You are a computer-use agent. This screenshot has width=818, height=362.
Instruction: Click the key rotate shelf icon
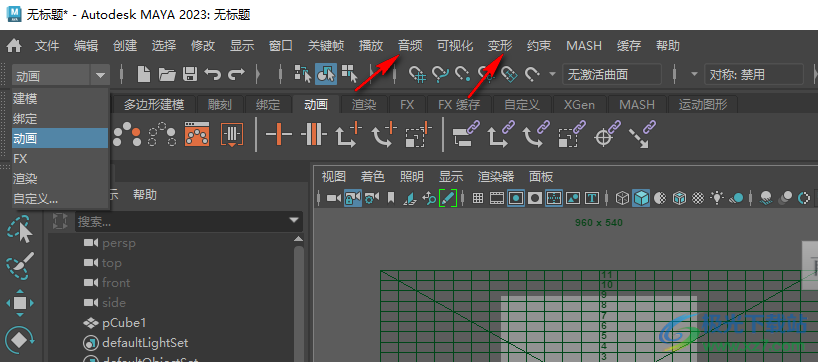point(384,135)
